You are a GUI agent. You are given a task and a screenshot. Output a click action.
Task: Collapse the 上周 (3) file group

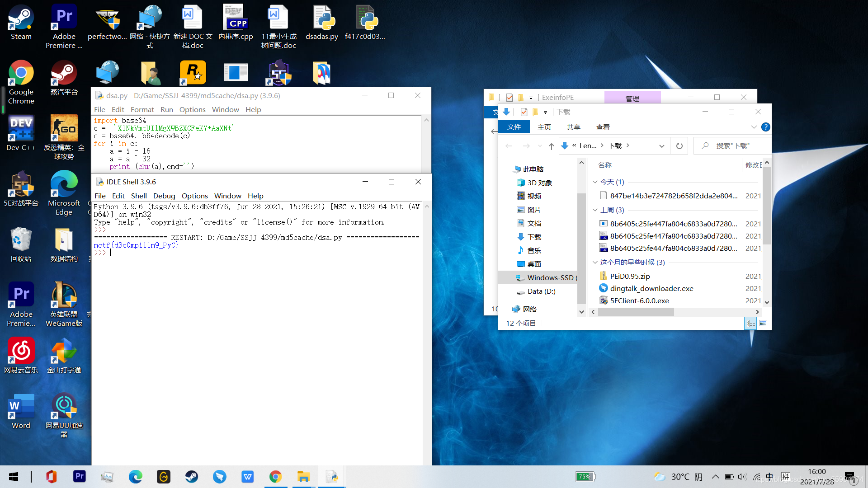click(595, 210)
